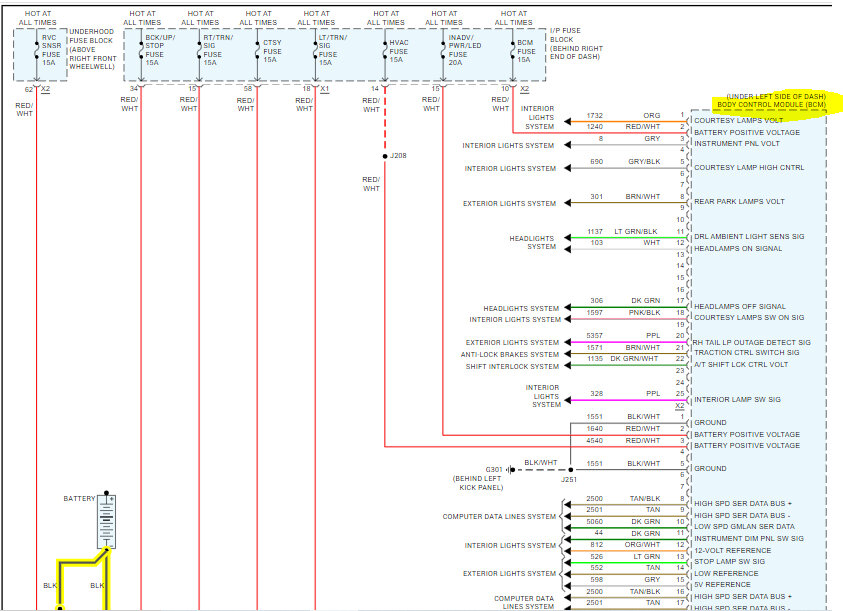The image size is (843, 611).
Task: Select INTERIOR LAMP SW SIG label
Action: pyautogui.click(x=737, y=399)
